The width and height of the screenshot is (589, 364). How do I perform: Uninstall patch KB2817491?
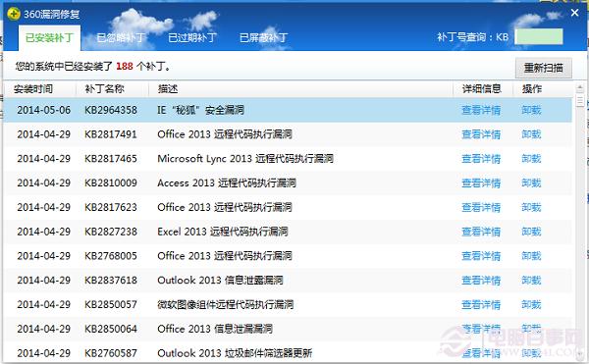[531, 134]
